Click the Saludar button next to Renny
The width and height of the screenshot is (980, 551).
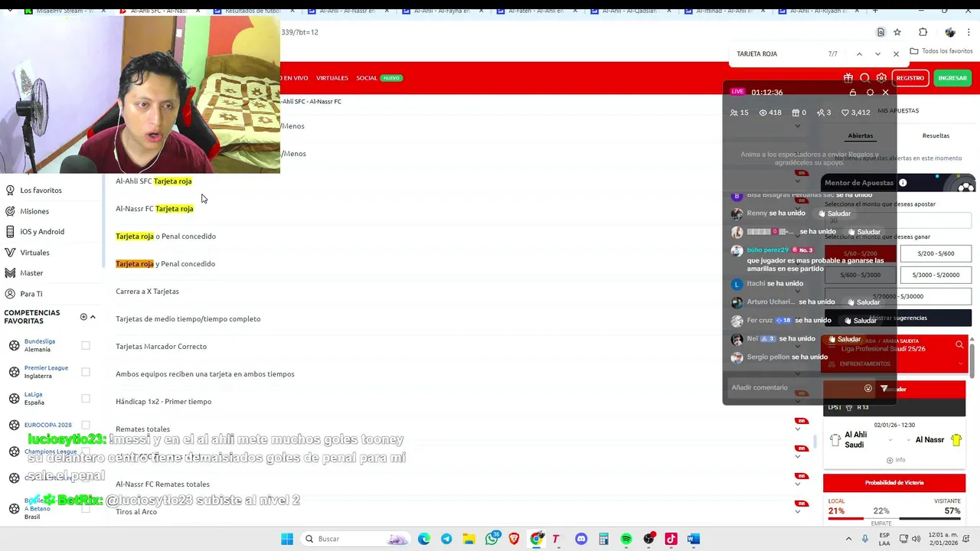(x=835, y=214)
